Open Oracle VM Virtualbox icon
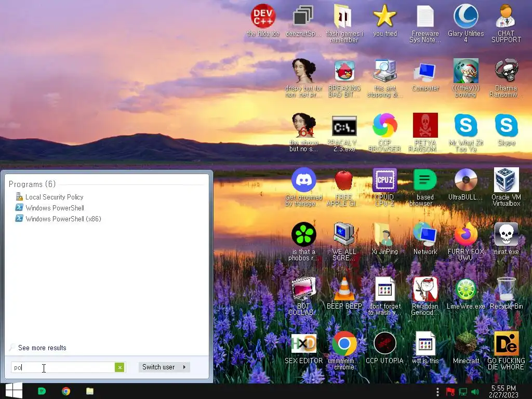The image size is (532, 399). 506,180
